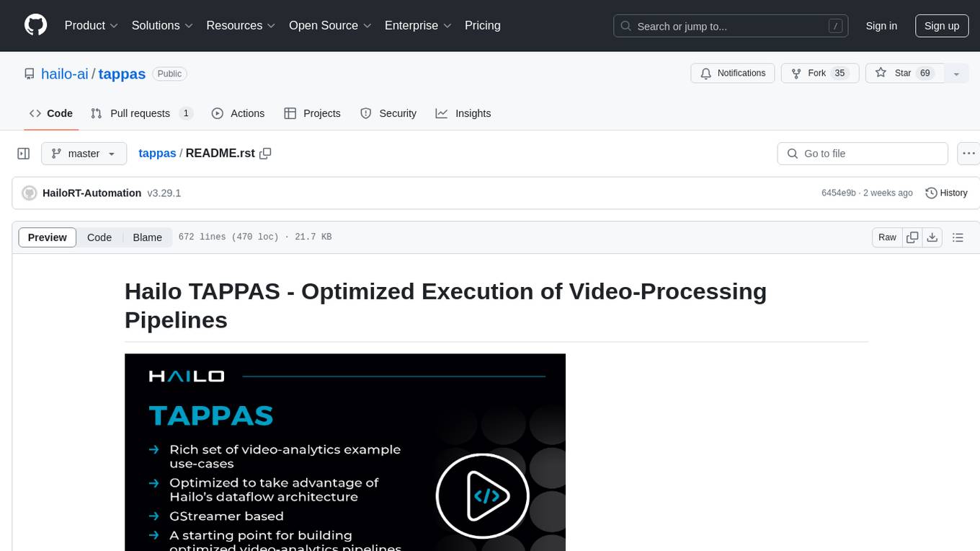The height and width of the screenshot is (551, 980).
Task: Open the Raw file view
Action: (887, 237)
